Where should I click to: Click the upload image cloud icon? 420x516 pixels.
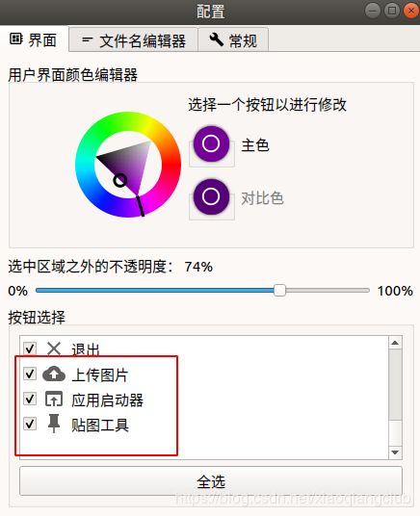pos(54,374)
